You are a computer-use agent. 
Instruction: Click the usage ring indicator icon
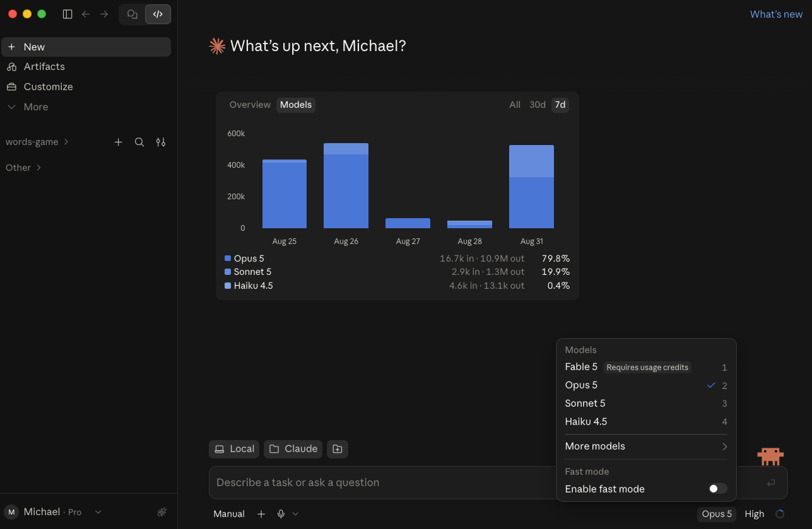(780, 514)
